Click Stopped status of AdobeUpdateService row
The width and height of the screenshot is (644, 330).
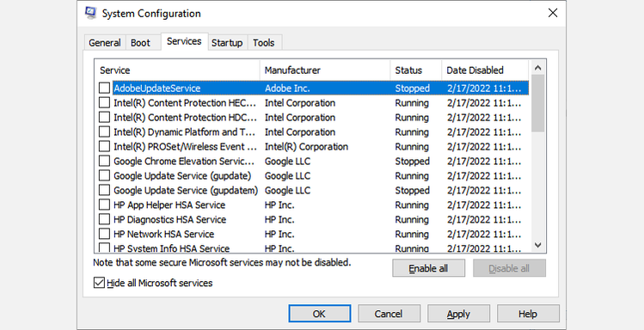point(413,89)
